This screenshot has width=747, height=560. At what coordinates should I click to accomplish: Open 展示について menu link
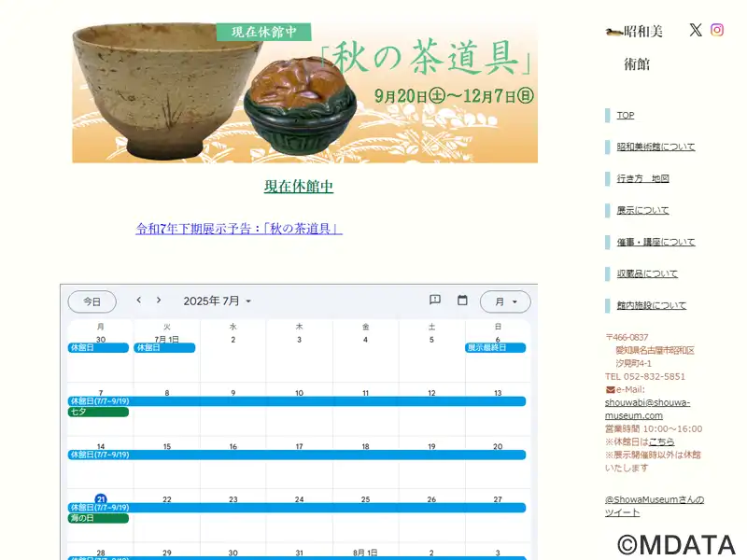point(642,210)
